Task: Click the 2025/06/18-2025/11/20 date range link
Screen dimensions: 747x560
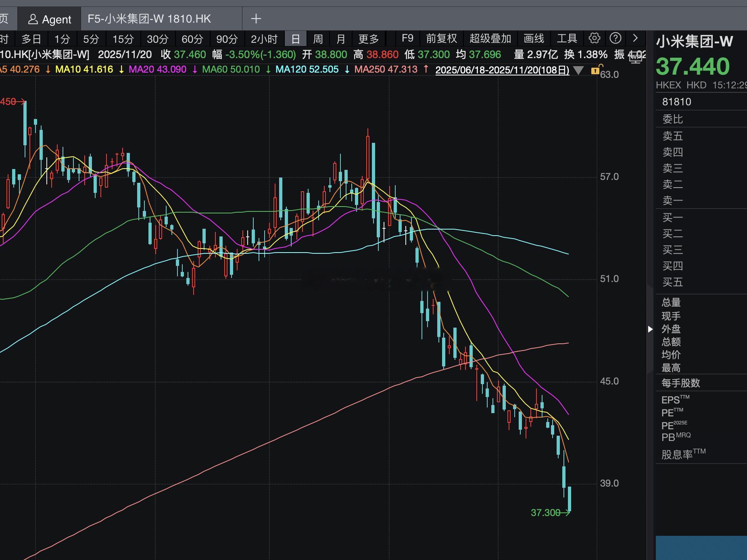Action: click(502, 70)
